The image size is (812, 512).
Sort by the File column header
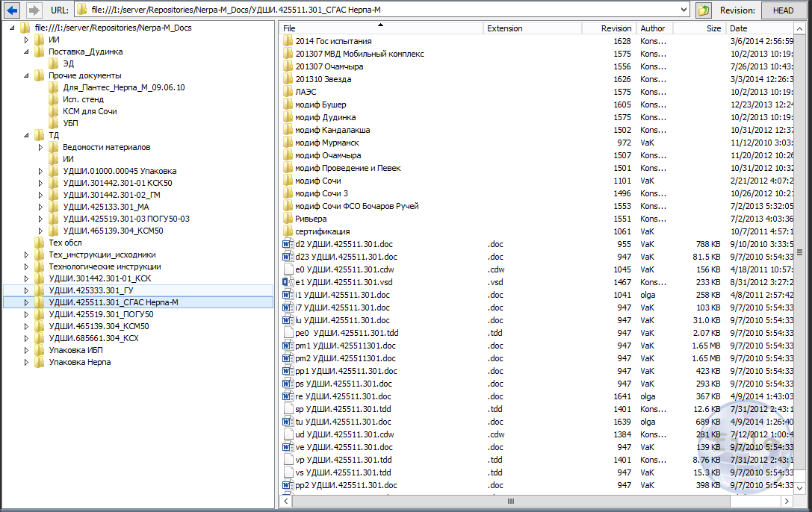tap(381, 28)
